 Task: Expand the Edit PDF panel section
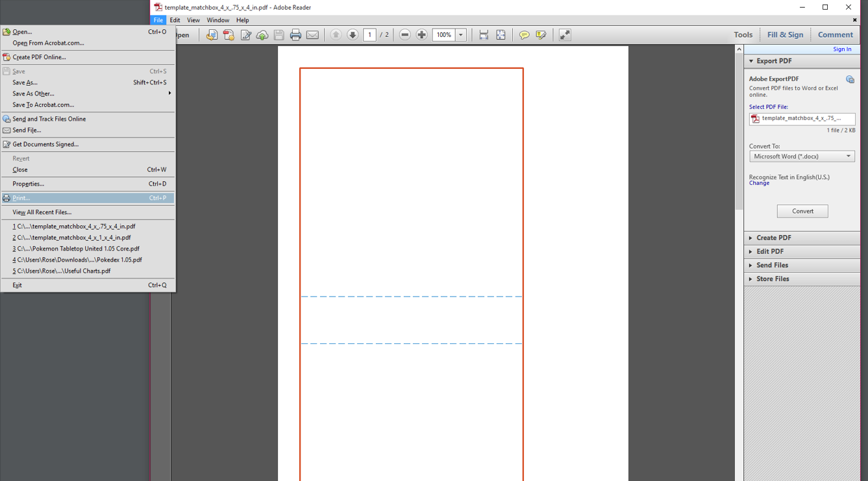click(802, 252)
